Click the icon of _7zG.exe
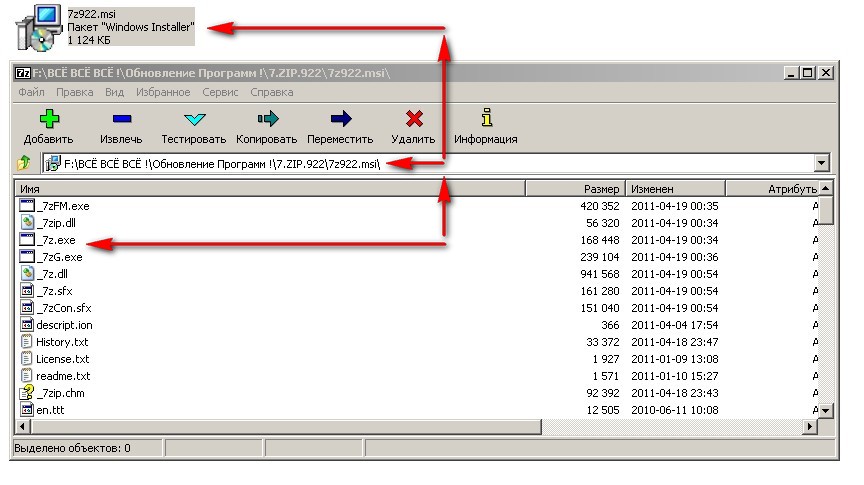Viewport: 864px width, 485px height. tap(26, 257)
